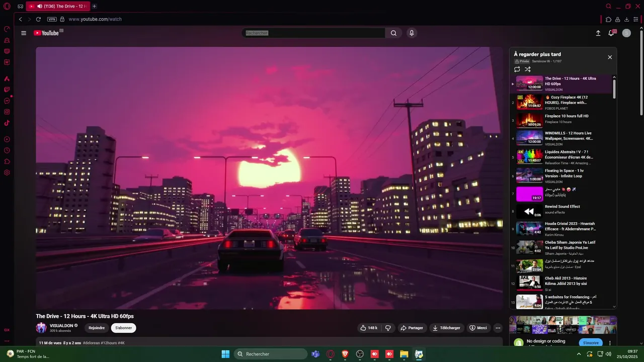644x362 pixels.
Task: Select The Drive - 12 Hours browser tab
Action: coord(57,6)
